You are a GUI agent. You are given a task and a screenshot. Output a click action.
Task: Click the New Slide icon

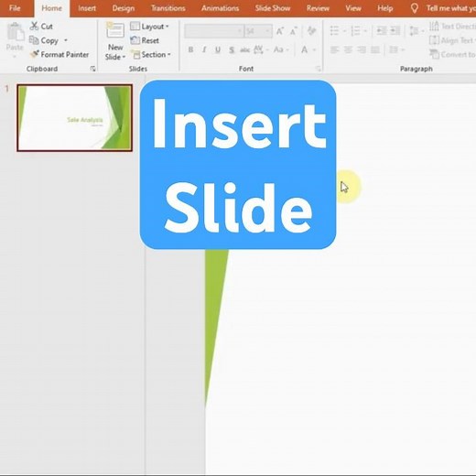tap(115, 30)
